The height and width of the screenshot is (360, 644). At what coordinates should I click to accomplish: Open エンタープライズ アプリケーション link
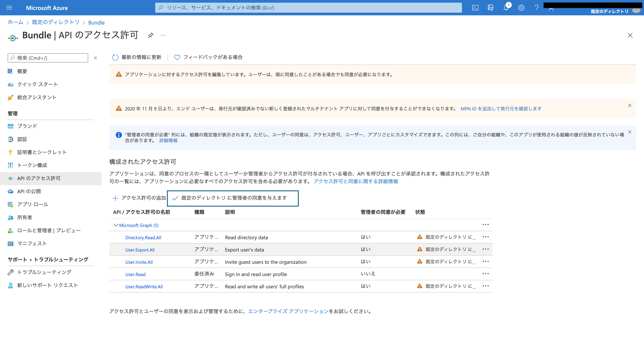[288, 311]
